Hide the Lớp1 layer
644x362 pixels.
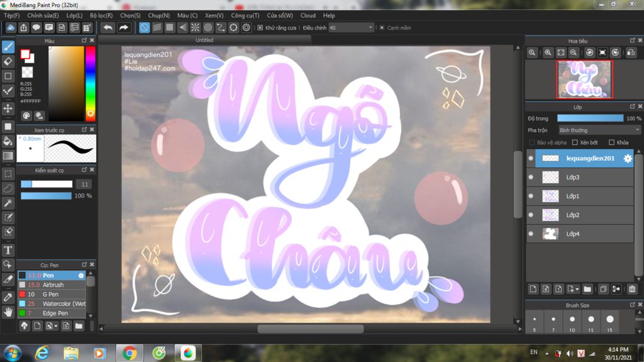point(531,196)
